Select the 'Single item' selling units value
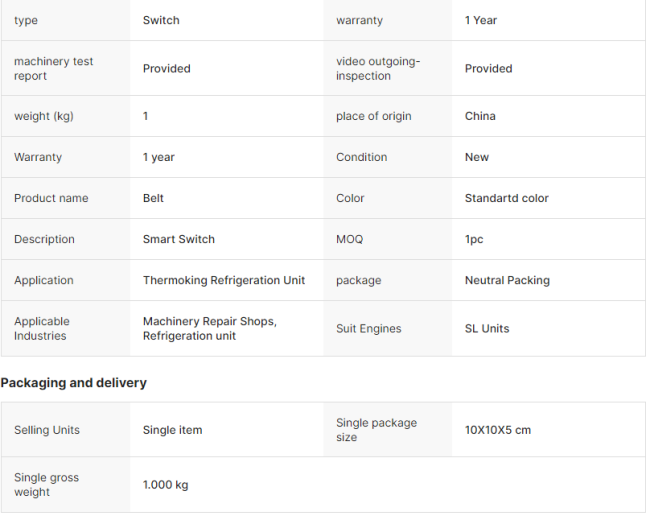650x520 pixels. click(172, 430)
